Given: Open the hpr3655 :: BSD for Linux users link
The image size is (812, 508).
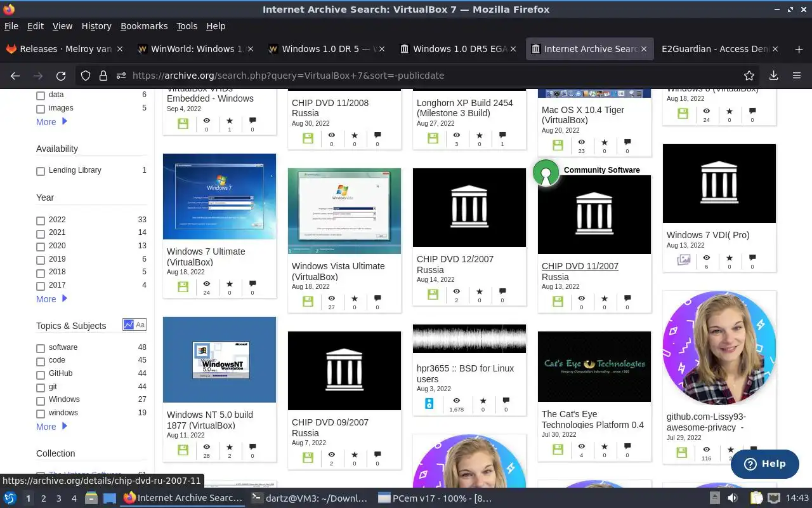Looking at the screenshot, I should [x=465, y=373].
